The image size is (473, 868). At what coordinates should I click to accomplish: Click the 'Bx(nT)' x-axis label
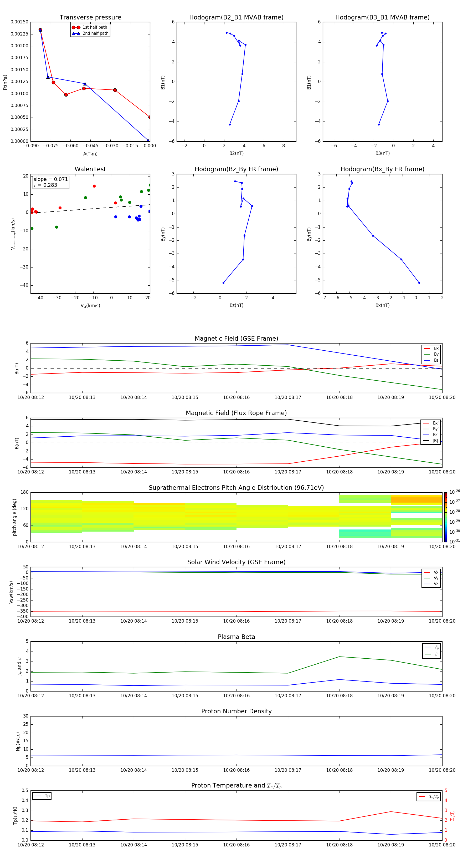tap(382, 306)
